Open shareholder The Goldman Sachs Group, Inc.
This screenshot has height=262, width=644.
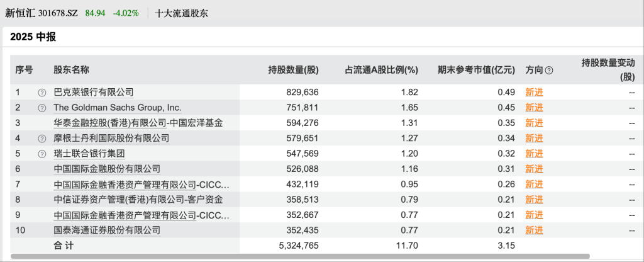click(x=118, y=107)
